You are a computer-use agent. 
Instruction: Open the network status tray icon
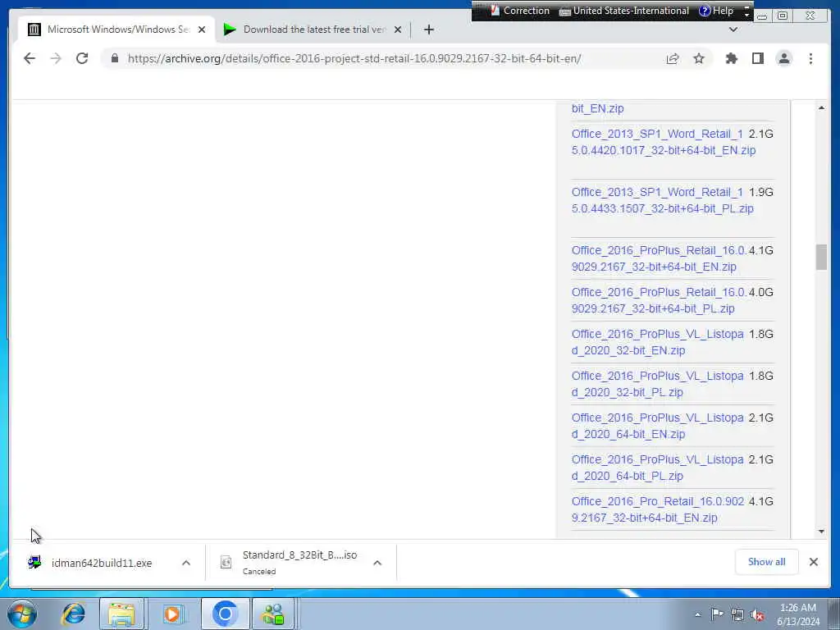point(737,615)
